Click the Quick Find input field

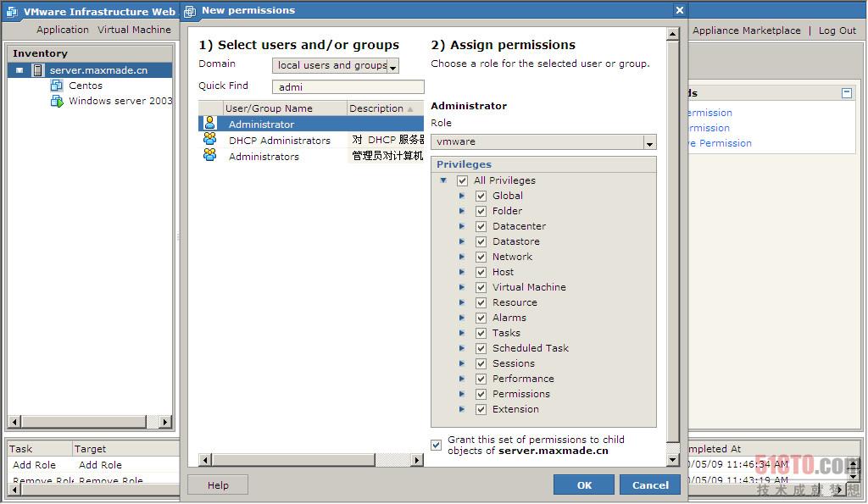tap(348, 87)
